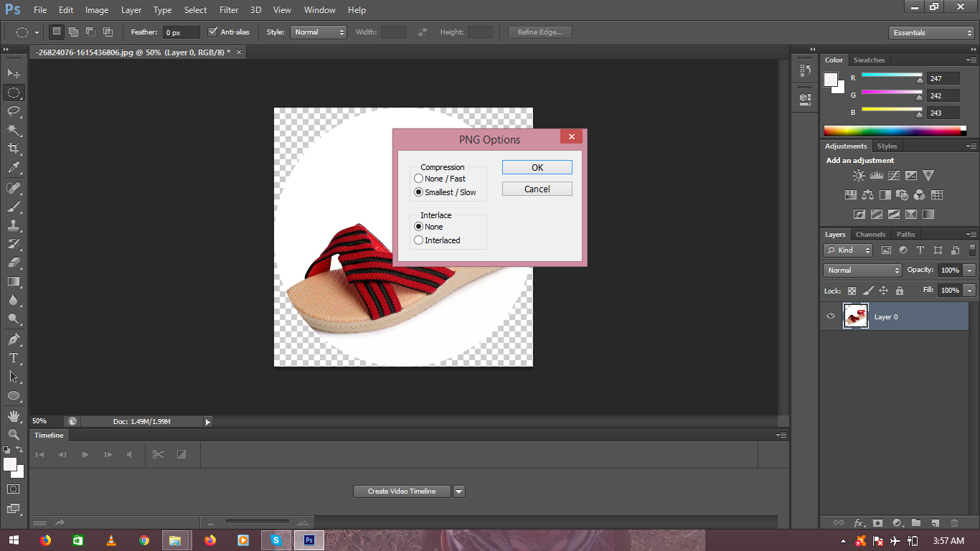Open the Kind filter dropdown
980x551 pixels.
point(848,250)
